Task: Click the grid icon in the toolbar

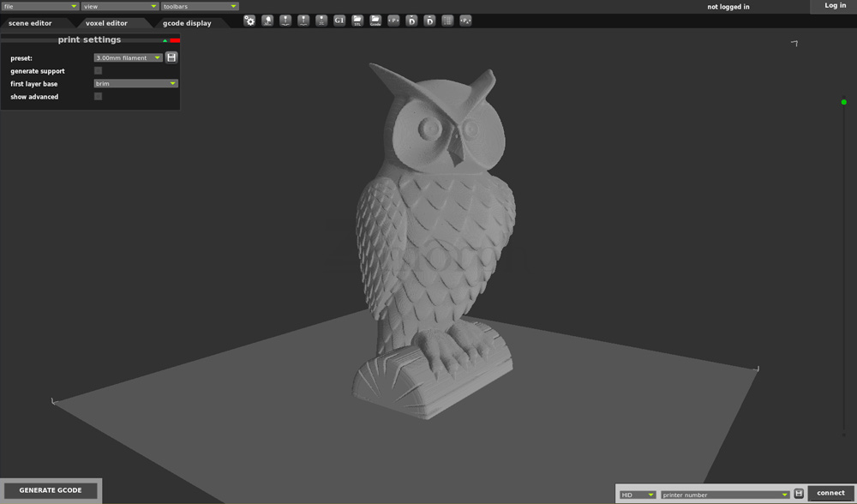Action: pos(447,21)
